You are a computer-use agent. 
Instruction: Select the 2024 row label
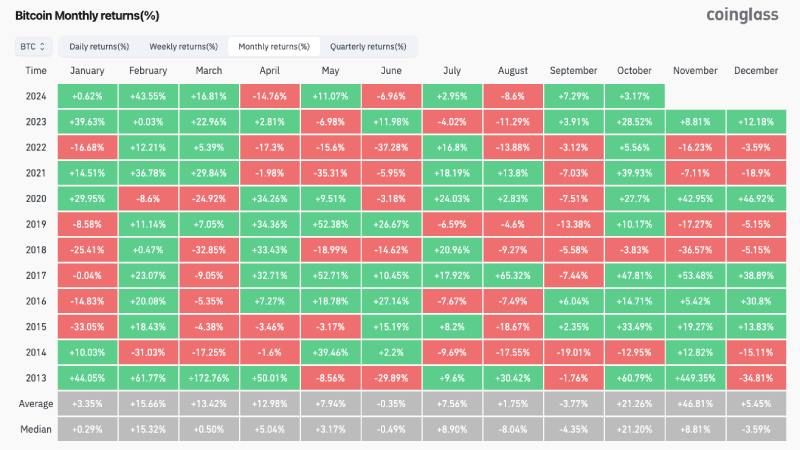click(36, 96)
